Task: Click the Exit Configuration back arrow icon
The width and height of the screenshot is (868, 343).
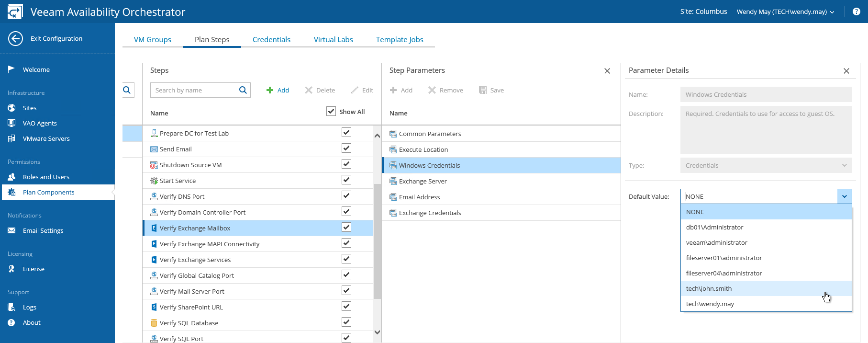Action: (x=15, y=38)
